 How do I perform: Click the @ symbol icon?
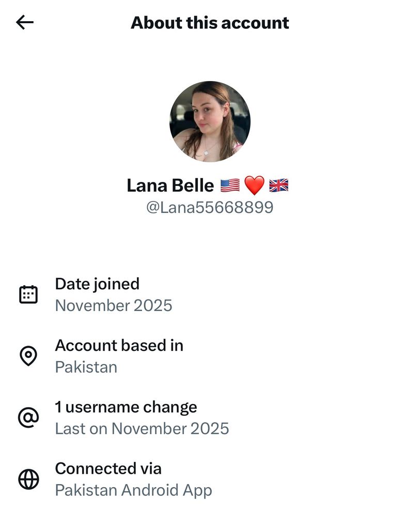(28, 417)
